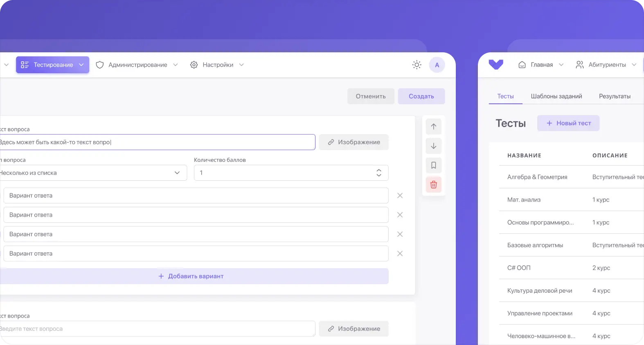The image size is (644, 345).
Task: Open the Абитуриенты menu in right window
Action: (x=606, y=65)
